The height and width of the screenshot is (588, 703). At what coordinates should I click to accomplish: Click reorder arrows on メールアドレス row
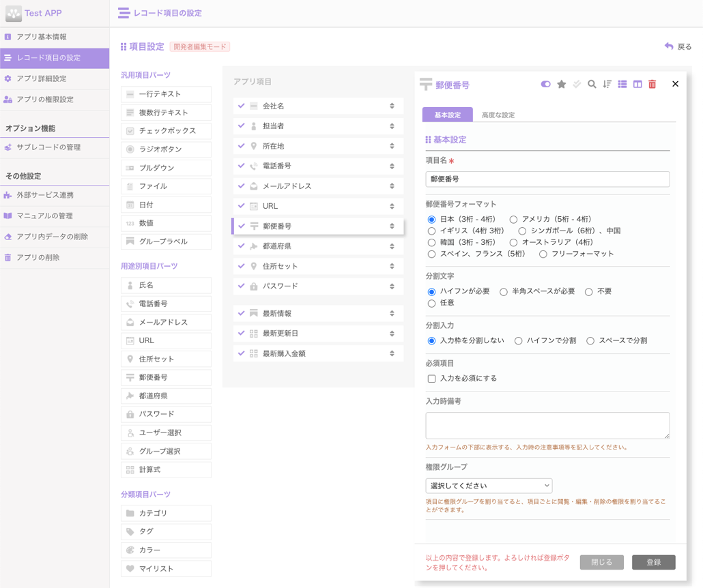point(392,186)
